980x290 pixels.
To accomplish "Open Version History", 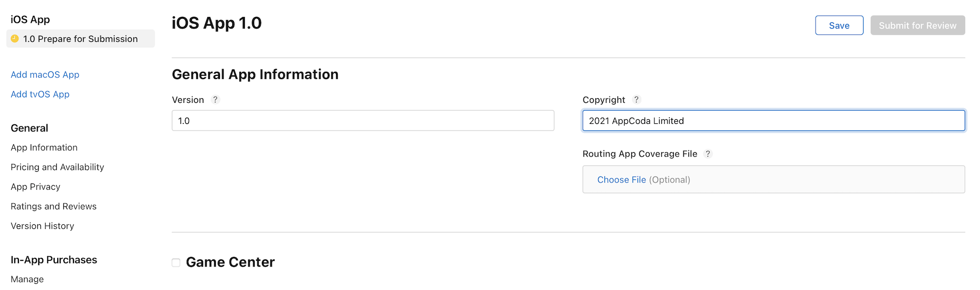I will tap(42, 226).
